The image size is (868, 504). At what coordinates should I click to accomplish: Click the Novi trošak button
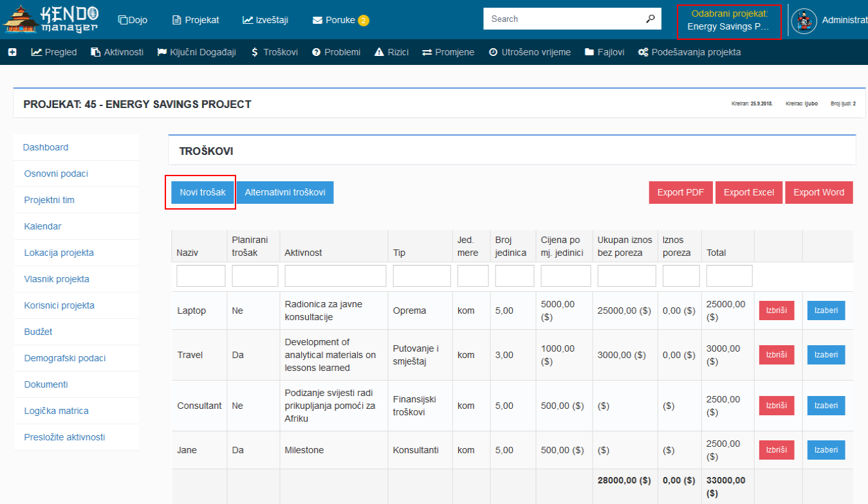click(203, 192)
